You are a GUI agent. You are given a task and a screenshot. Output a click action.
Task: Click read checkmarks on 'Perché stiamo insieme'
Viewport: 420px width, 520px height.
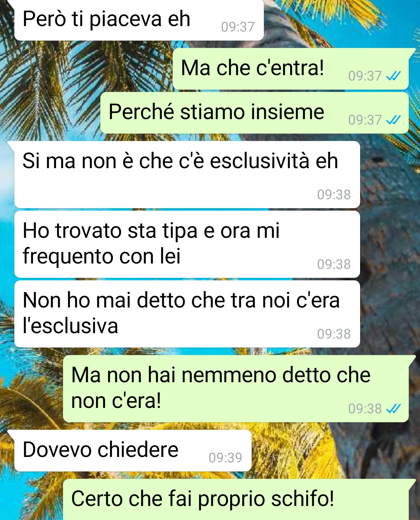[x=393, y=120]
